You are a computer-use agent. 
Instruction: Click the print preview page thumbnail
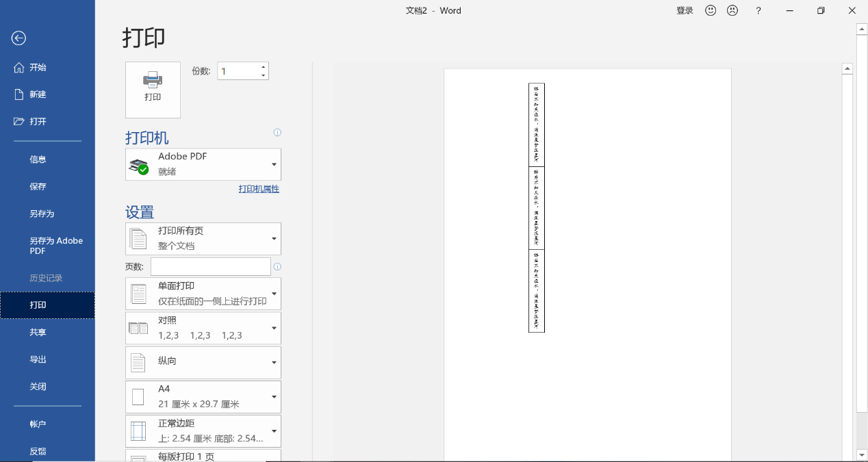tap(587, 265)
